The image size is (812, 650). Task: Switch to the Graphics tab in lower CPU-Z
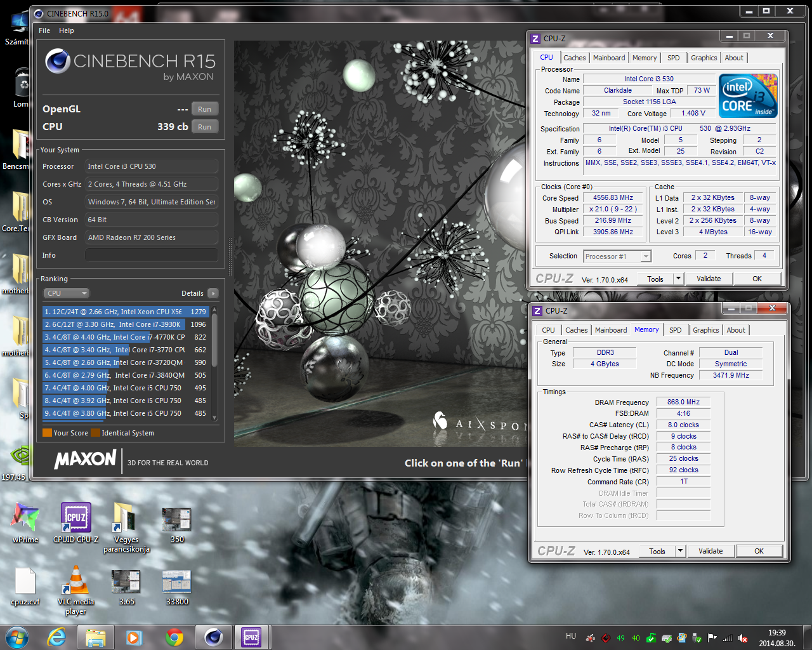[x=706, y=330]
